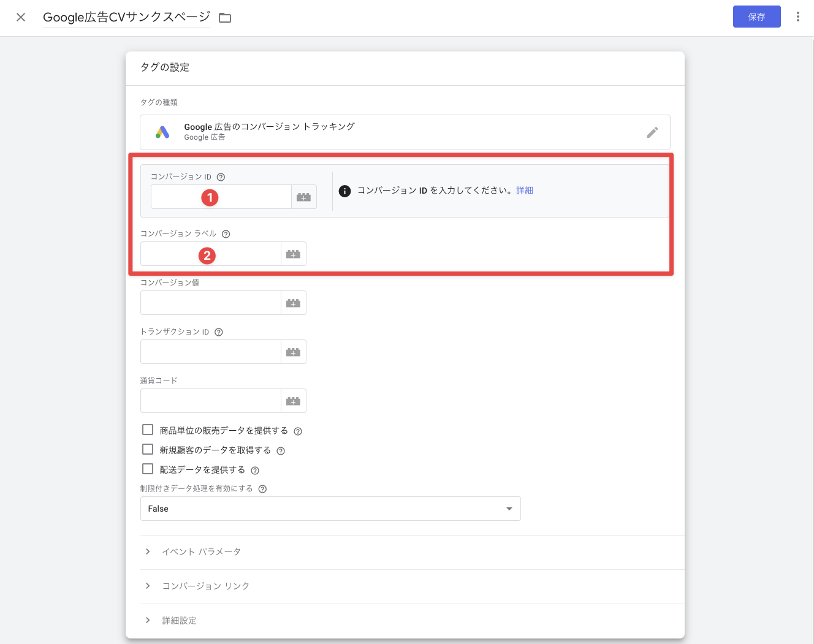This screenshot has height=644, width=814.
Task: Click the pencil edit icon for tag type
Action: pyautogui.click(x=652, y=132)
